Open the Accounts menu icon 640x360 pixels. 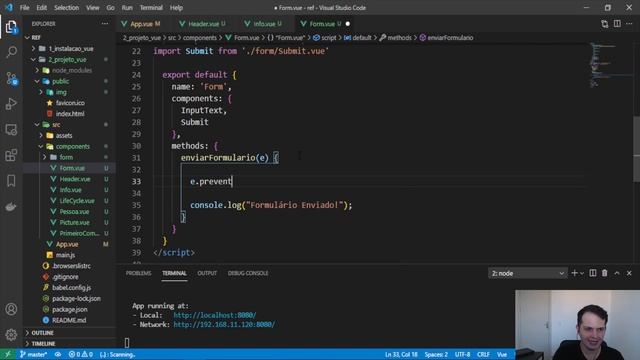(11, 309)
